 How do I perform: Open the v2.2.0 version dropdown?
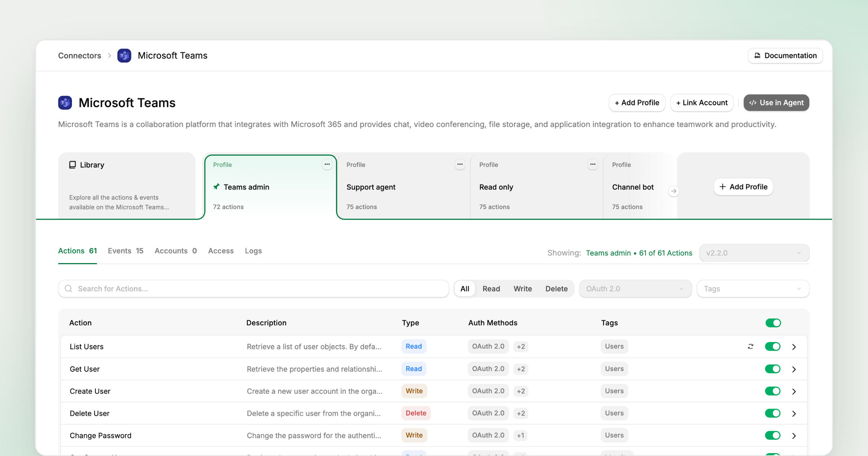(754, 253)
